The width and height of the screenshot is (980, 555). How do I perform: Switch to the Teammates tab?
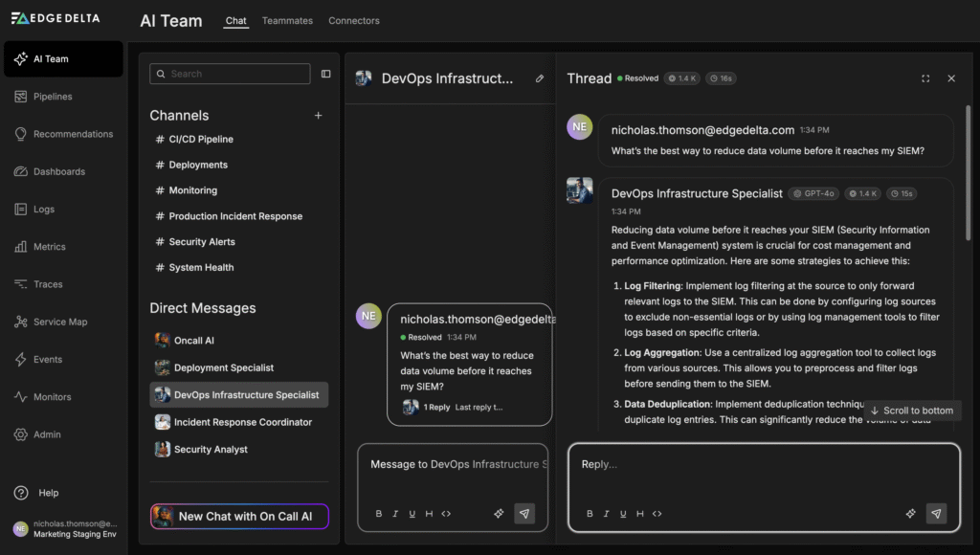[287, 21]
